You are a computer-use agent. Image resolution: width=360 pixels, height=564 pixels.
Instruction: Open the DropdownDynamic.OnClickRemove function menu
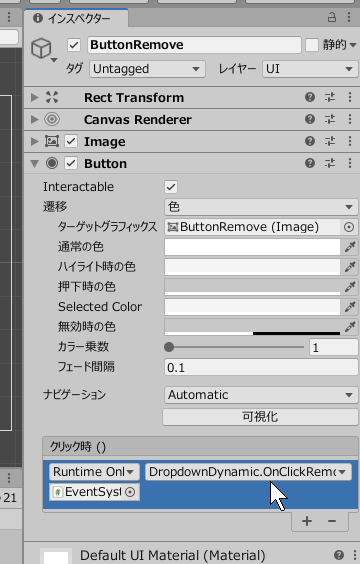point(248,472)
